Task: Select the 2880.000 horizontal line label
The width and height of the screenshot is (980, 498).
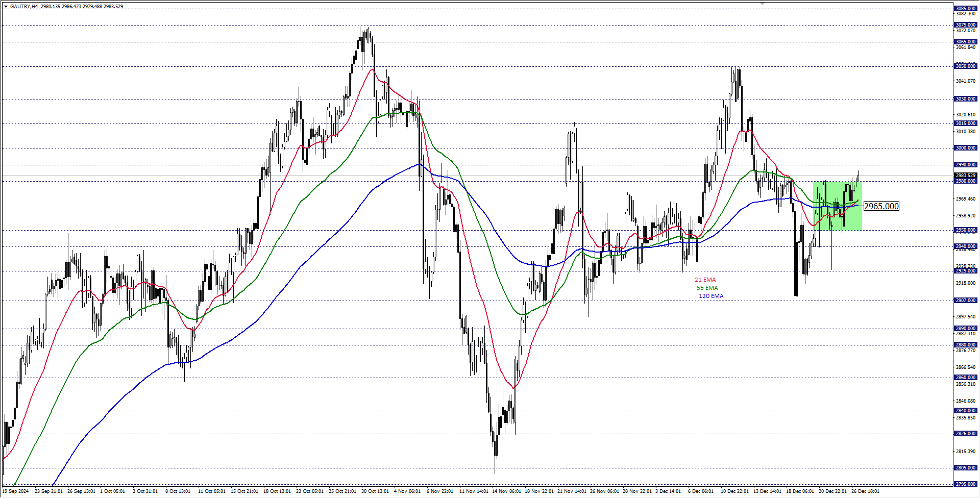Action: [965, 345]
